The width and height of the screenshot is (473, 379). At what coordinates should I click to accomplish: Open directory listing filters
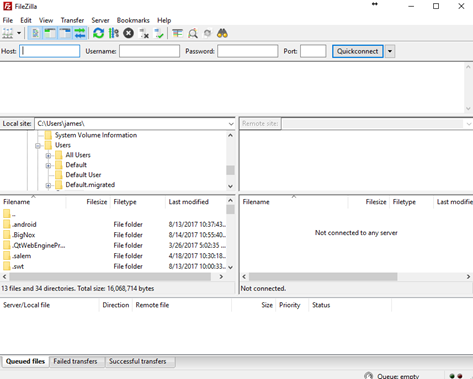(177, 33)
